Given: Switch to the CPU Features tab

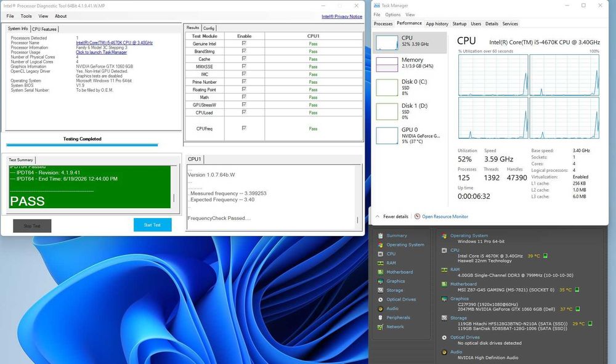Looking at the screenshot, I should [44, 29].
